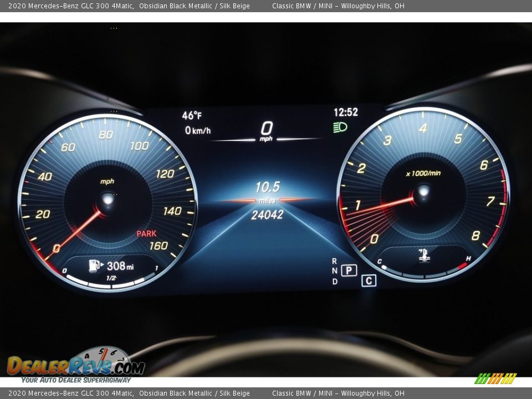Click the 100 mark on the speedometer
The width and height of the screenshot is (532, 399).
pyautogui.click(x=140, y=146)
